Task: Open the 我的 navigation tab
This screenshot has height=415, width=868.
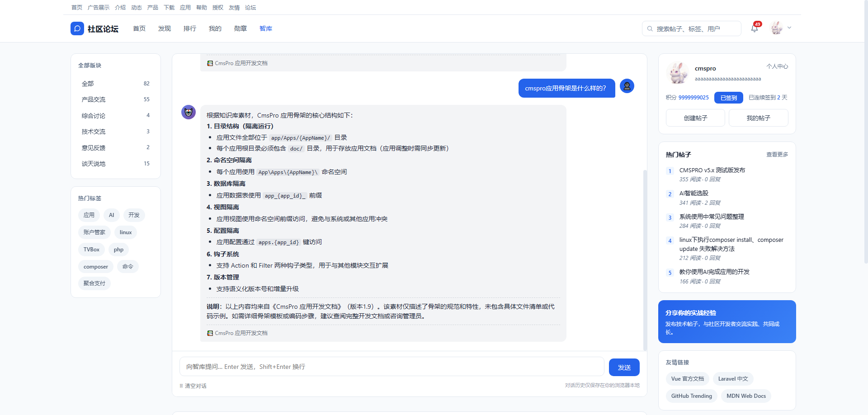Action: (x=215, y=28)
